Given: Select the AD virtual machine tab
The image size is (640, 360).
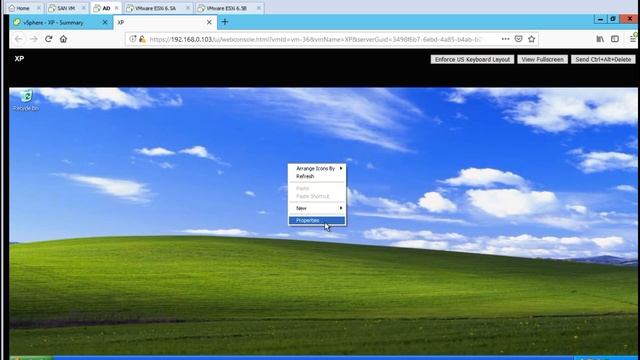Looking at the screenshot, I should (105, 8).
